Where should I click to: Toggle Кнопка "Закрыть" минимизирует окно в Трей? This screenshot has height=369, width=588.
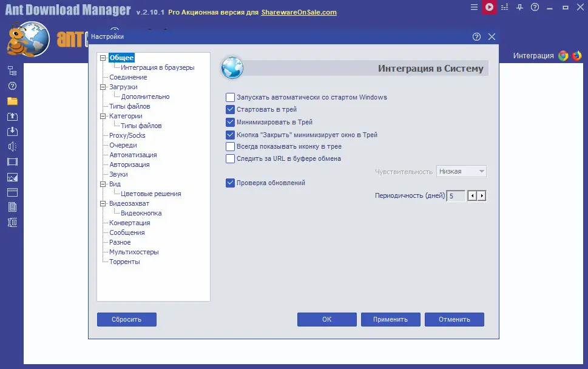(230, 135)
